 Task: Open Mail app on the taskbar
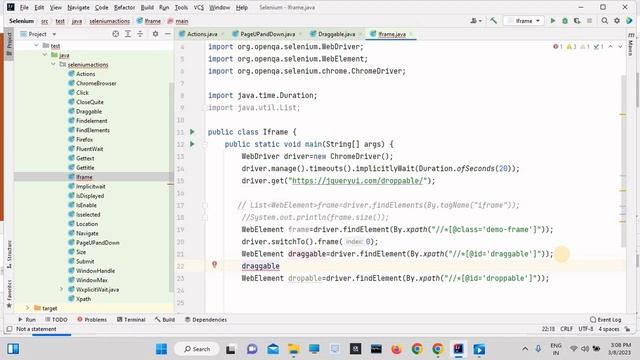pyautogui.click(x=273, y=349)
